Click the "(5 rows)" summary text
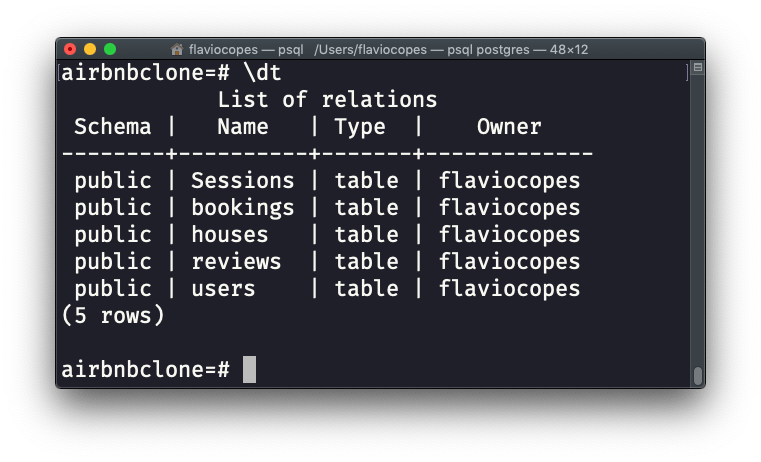The image size is (761, 462). point(112,316)
